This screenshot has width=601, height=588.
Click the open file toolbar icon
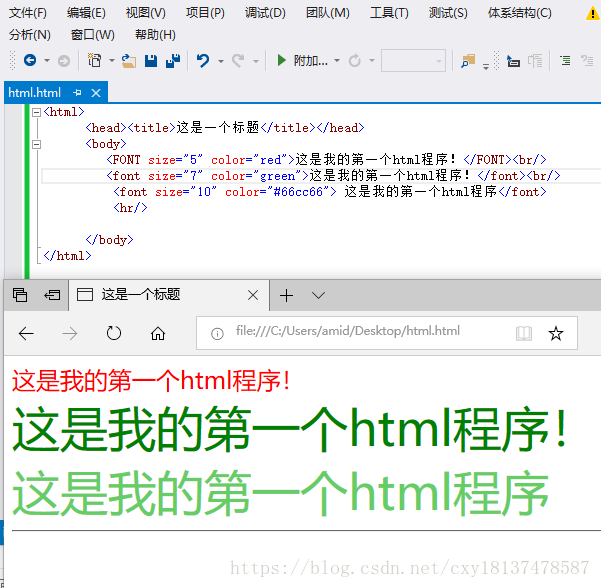click(x=129, y=61)
